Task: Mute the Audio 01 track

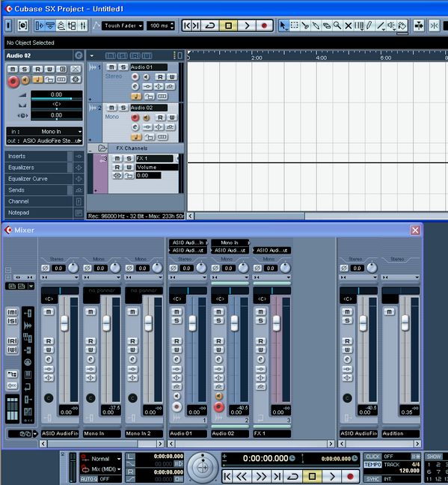Action: pyautogui.click(x=111, y=67)
